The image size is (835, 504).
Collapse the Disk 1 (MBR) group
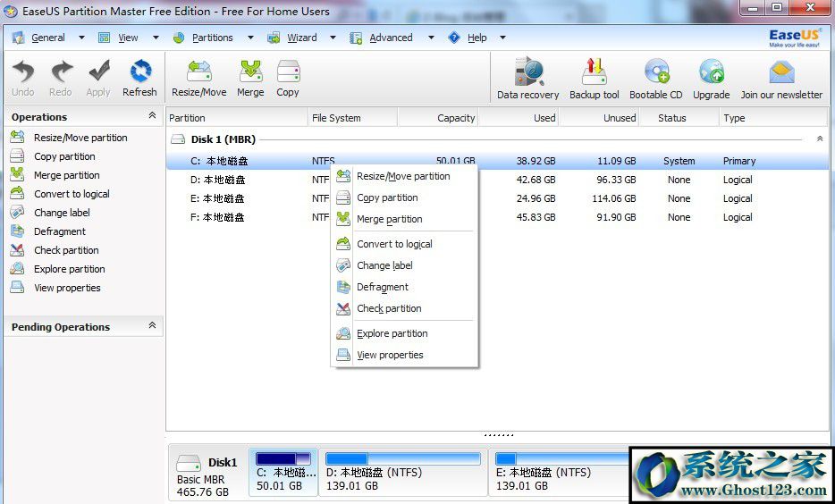click(x=820, y=139)
